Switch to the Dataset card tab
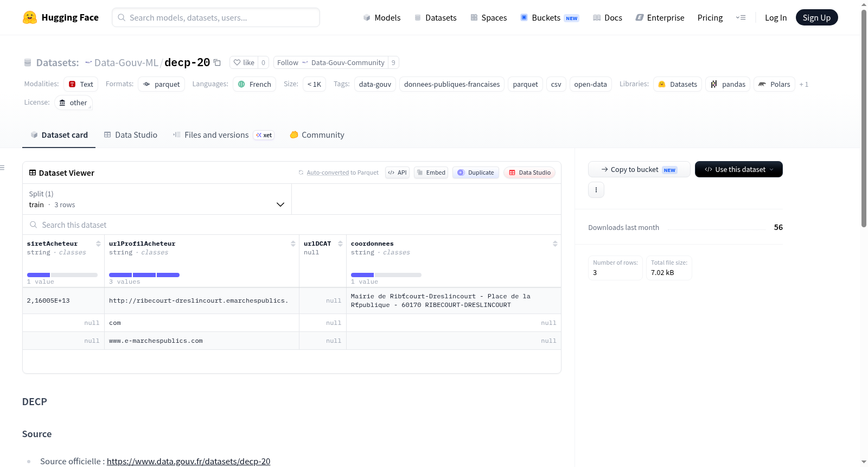Image resolution: width=868 pixels, height=467 pixels. coord(59,135)
